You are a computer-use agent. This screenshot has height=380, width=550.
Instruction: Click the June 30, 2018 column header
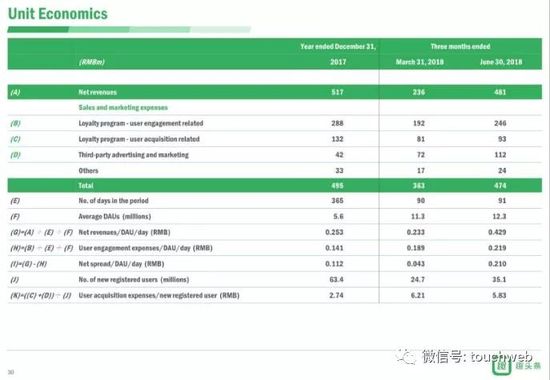(501, 62)
